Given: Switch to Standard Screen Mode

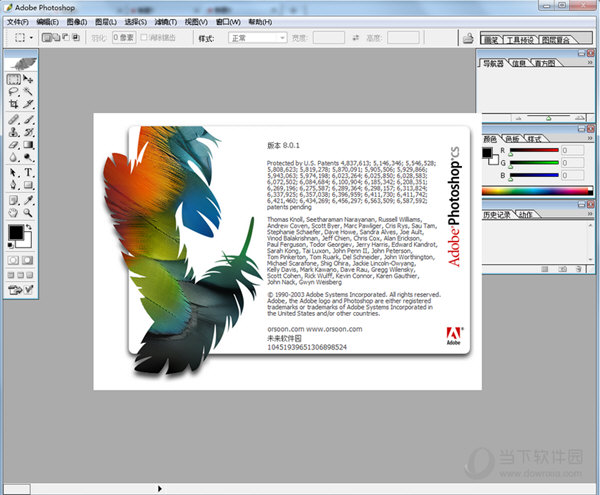Looking at the screenshot, I should [11, 275].
